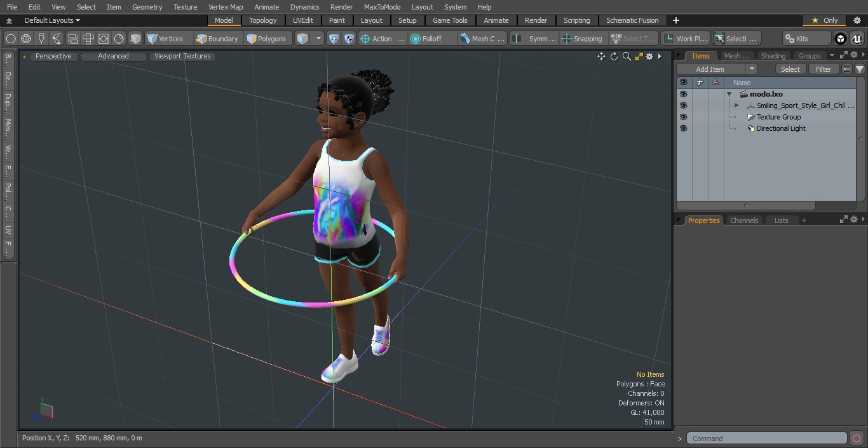Hide the Directional Light item

pos(683,128)
